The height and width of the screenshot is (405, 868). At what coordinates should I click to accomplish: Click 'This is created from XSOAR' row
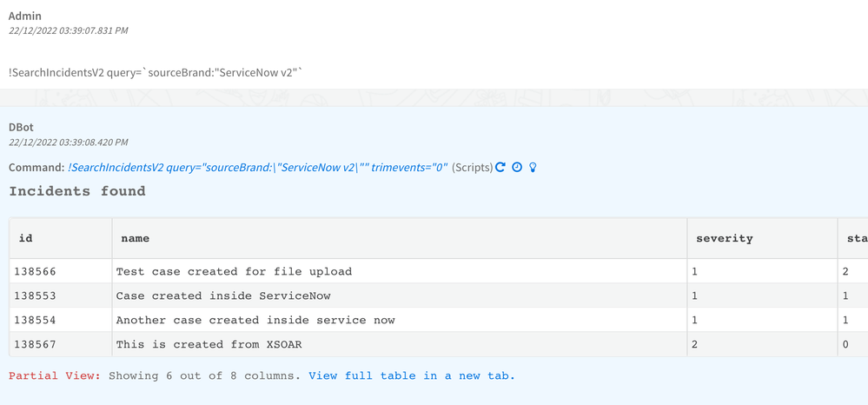209,344
